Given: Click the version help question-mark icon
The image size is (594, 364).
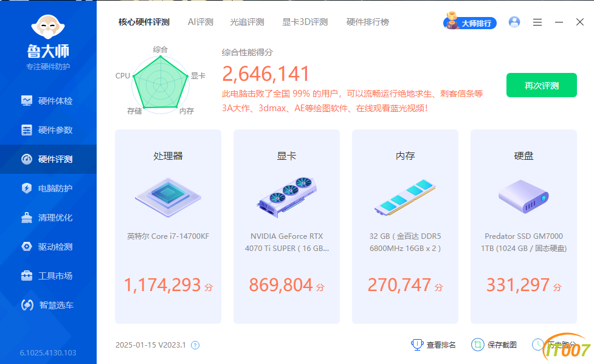Looking at the screenshot, I should tap(195, 345).
